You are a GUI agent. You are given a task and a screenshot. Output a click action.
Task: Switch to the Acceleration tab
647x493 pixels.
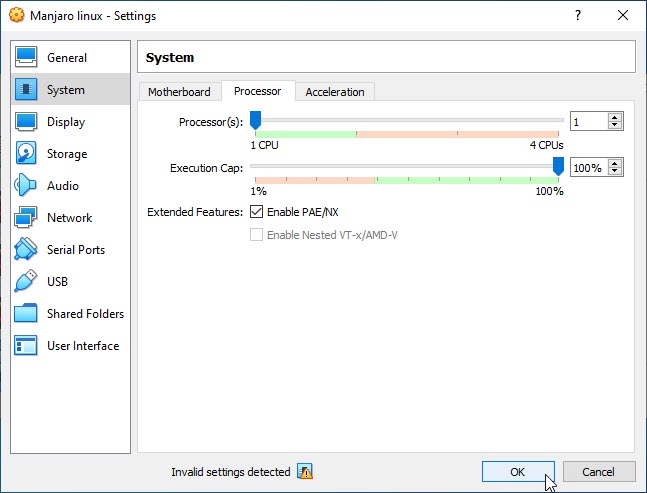(335, 92)
